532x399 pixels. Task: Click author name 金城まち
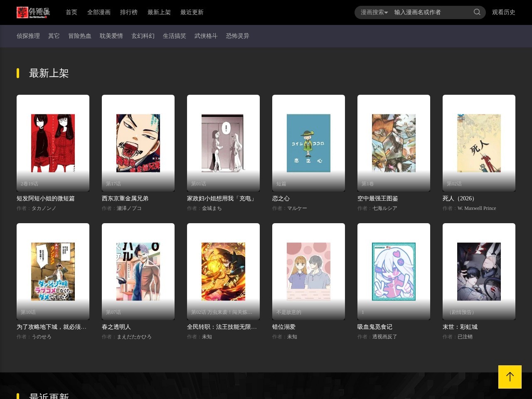click(x=212, y=208)
